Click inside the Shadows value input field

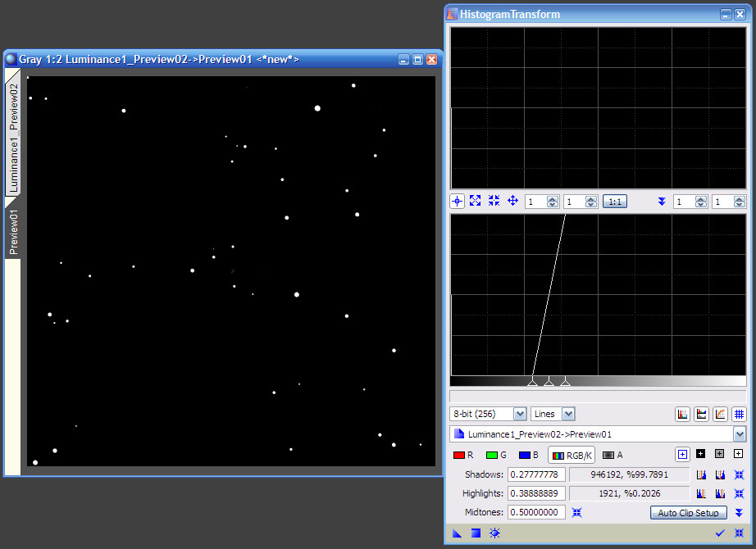537,474
